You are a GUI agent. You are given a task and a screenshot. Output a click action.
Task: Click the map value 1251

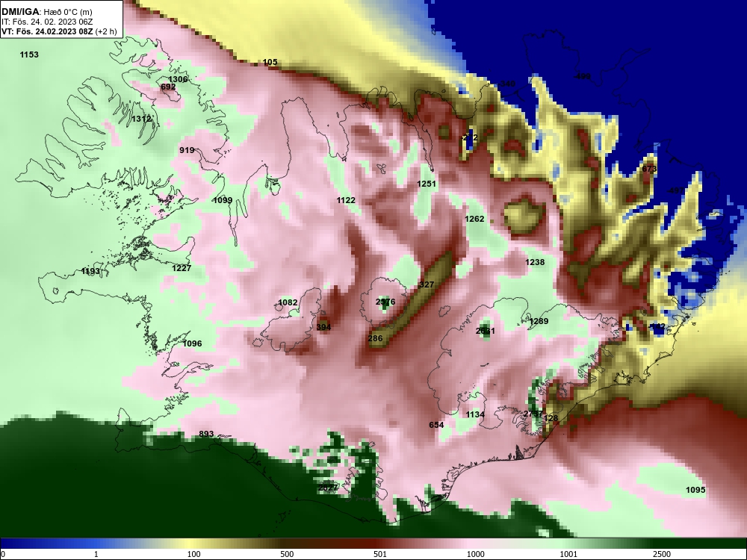coord(427,184)
